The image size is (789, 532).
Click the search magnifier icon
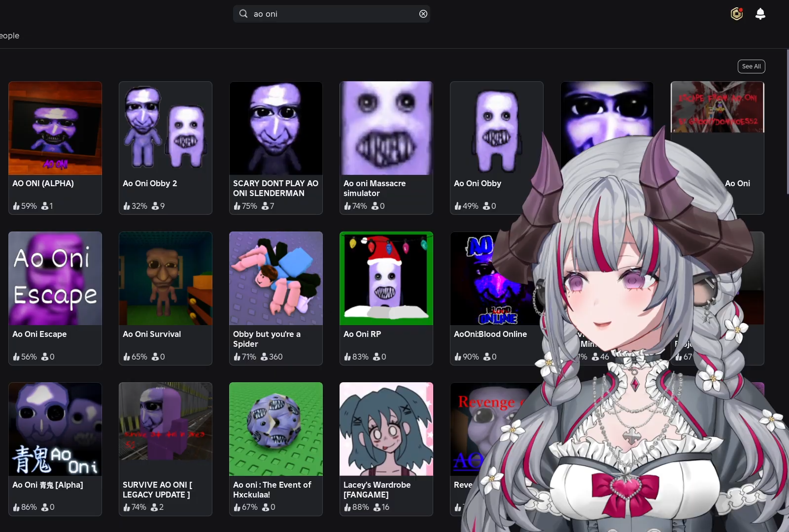click(x=243, y=14)
